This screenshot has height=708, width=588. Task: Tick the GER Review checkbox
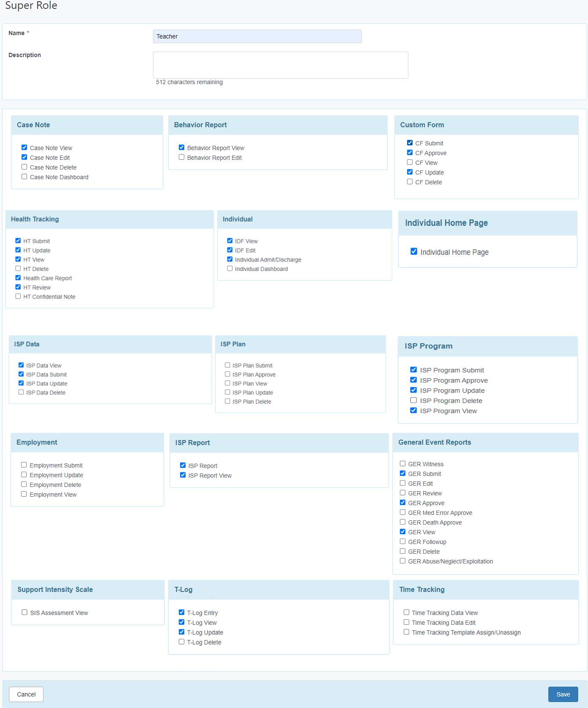(402, 493)
